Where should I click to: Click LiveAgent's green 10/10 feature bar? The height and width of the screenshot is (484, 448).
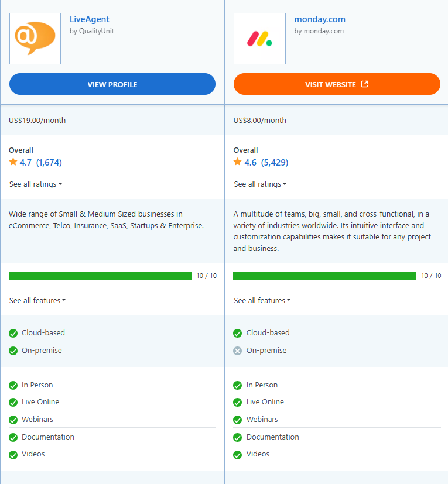tap(100, 275)
